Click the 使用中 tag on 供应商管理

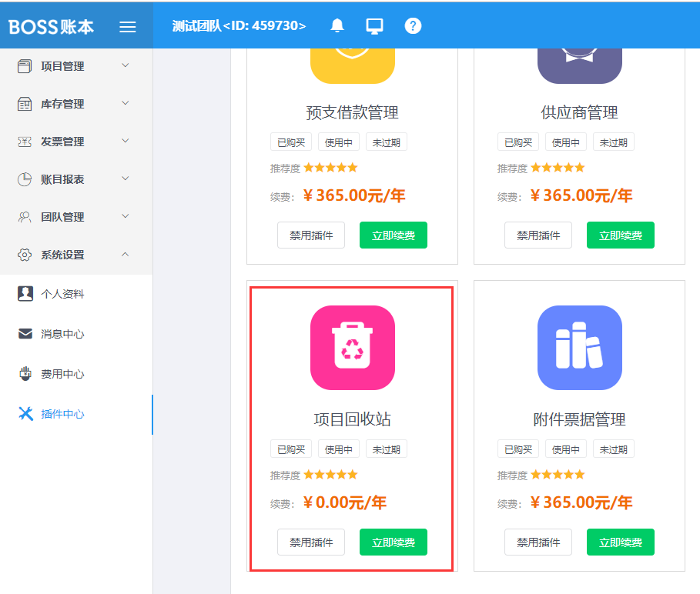(x=566, y=142)
